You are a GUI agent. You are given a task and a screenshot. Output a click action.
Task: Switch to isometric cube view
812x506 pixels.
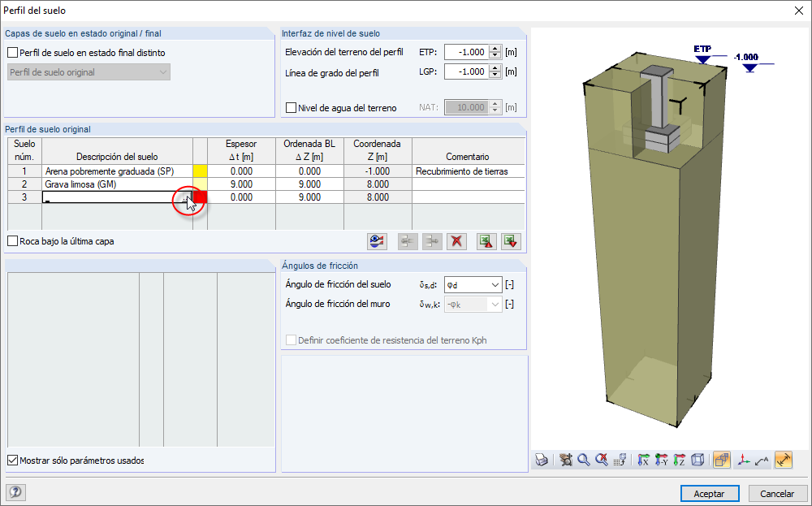tap(698, 460)
